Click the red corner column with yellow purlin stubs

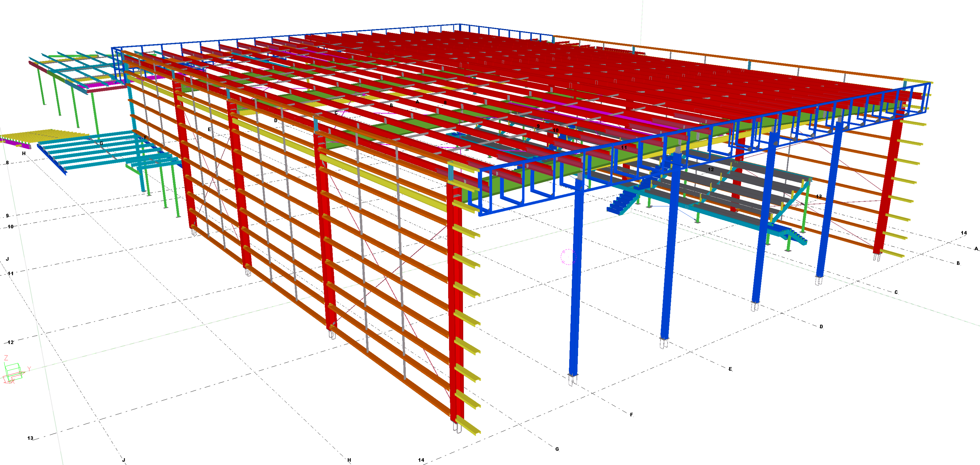457,304
